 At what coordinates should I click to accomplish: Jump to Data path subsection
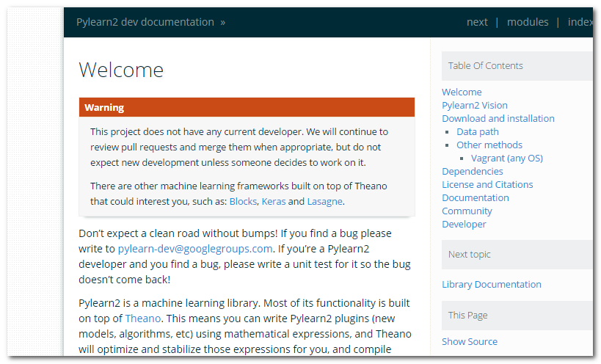click(477, 132)
